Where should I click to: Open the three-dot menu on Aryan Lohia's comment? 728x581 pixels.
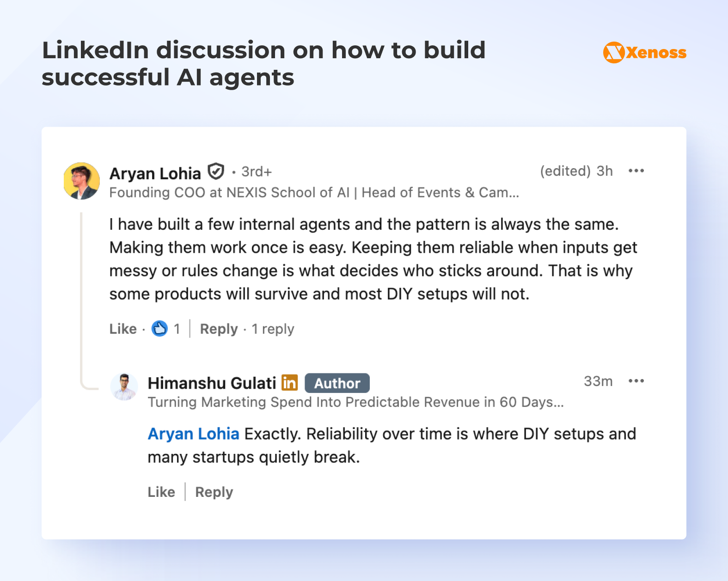[636, 171]
